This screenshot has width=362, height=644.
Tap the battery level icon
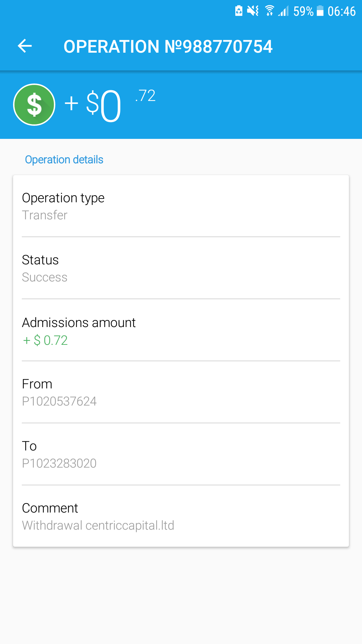click(320, 11)
